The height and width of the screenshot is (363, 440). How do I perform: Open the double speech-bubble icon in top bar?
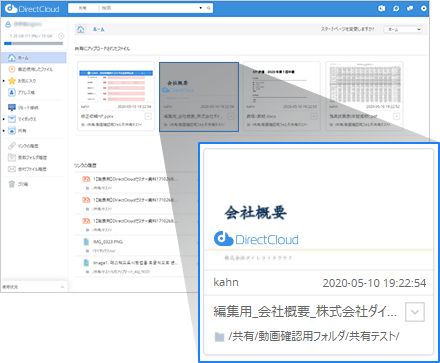(x=410, y=8)
